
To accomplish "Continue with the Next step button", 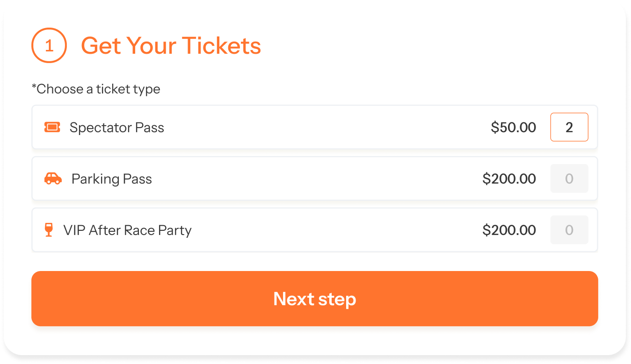I will coord(315,299).
